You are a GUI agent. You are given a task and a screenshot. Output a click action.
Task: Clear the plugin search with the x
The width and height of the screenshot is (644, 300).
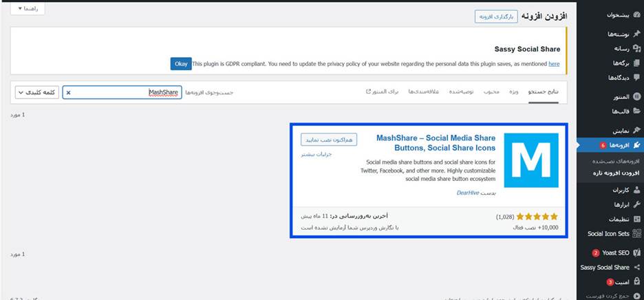click(x=68, y=93)
